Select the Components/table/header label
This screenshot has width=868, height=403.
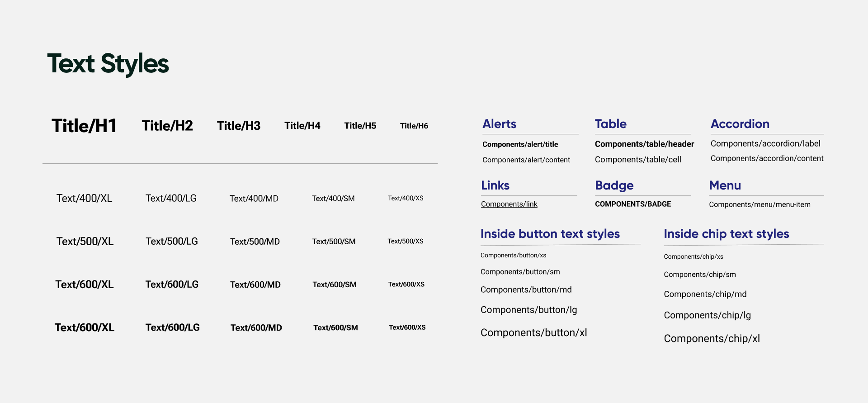[644, 144]
